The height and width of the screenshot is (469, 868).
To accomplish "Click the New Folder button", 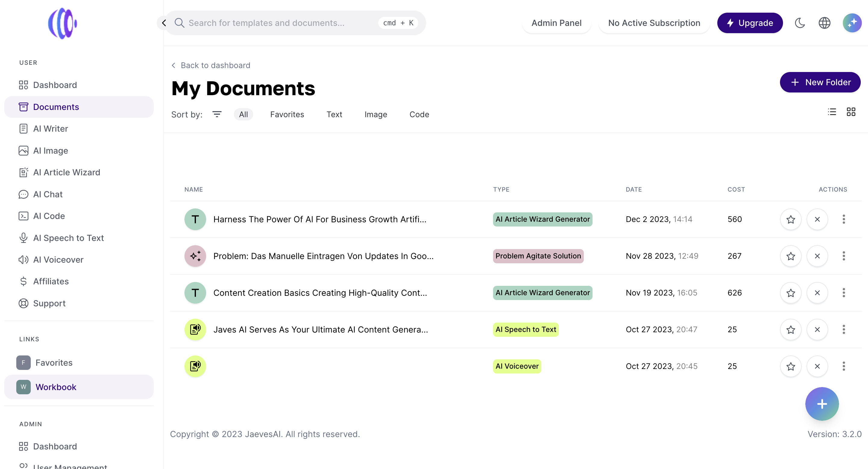I will [820, 82].
